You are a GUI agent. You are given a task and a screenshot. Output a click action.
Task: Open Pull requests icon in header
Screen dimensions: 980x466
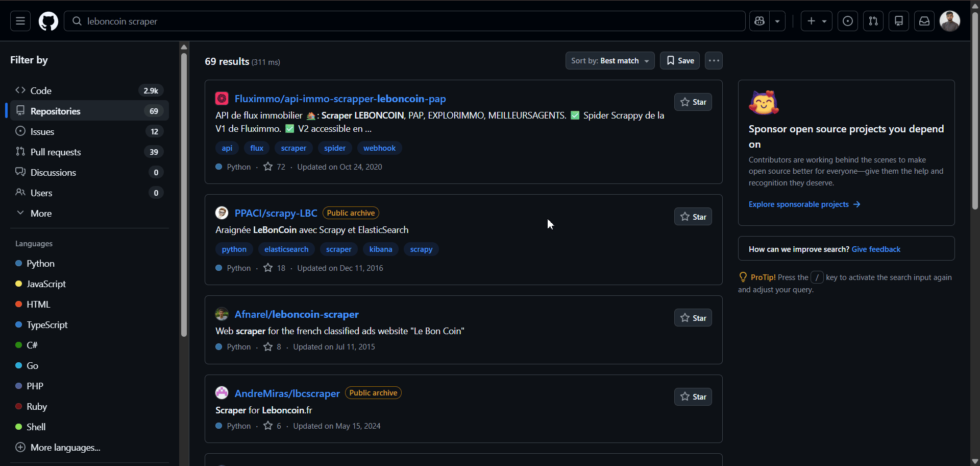pyautogui.click(x=873, y=21)
